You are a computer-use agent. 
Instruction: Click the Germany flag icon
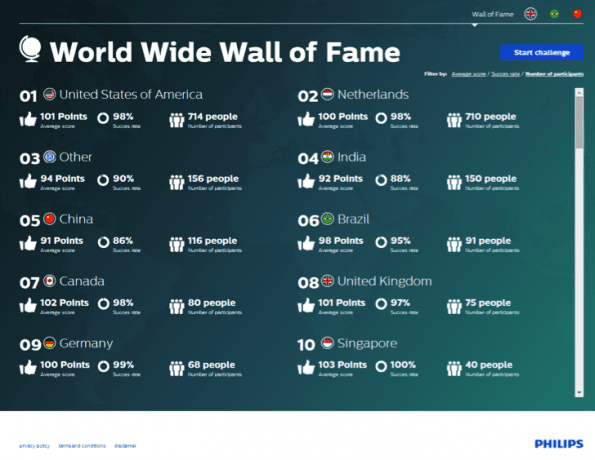[49, 343]
